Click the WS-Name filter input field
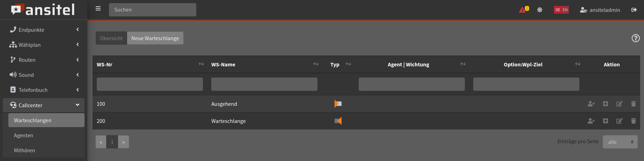The width and height of the screenshot is (644, 161). click(264, 84)
